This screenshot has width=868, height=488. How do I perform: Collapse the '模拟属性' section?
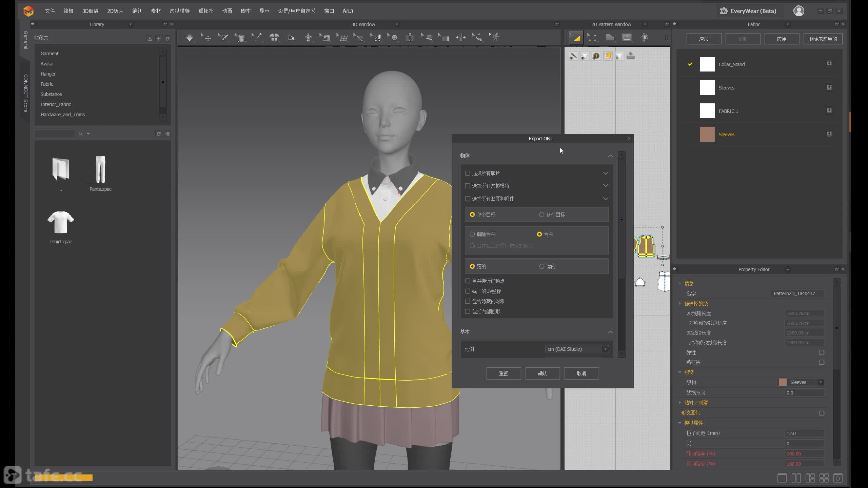click(680, 423)
